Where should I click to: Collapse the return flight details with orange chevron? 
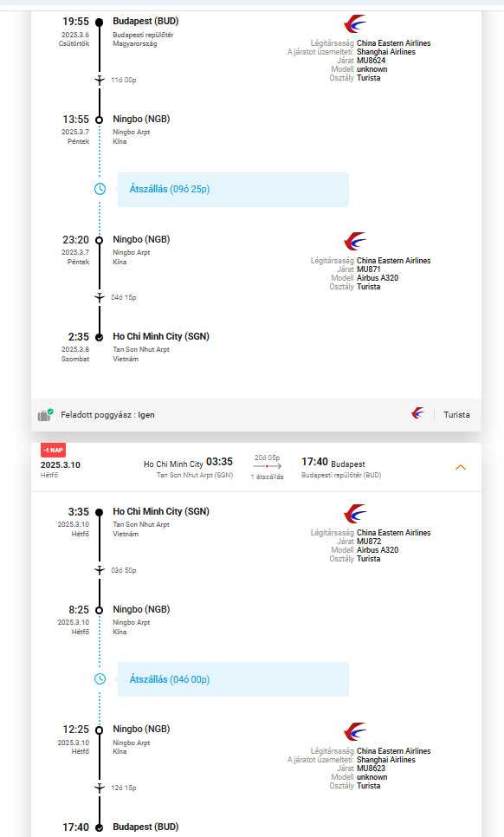click(x=461, y=468)
